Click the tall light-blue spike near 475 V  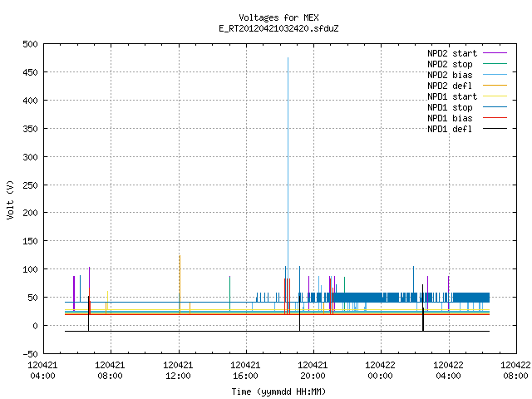click(x=288, y=183)
